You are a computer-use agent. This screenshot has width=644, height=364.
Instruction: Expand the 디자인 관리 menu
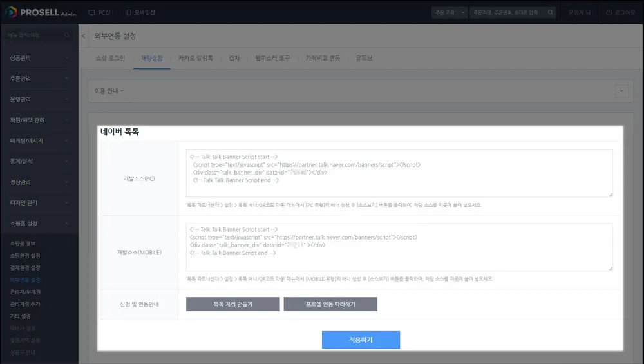point(39,202)
